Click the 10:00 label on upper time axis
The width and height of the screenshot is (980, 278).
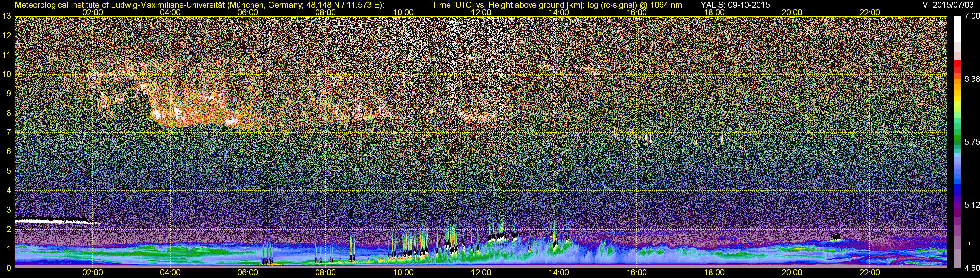[x=403, y=12]
